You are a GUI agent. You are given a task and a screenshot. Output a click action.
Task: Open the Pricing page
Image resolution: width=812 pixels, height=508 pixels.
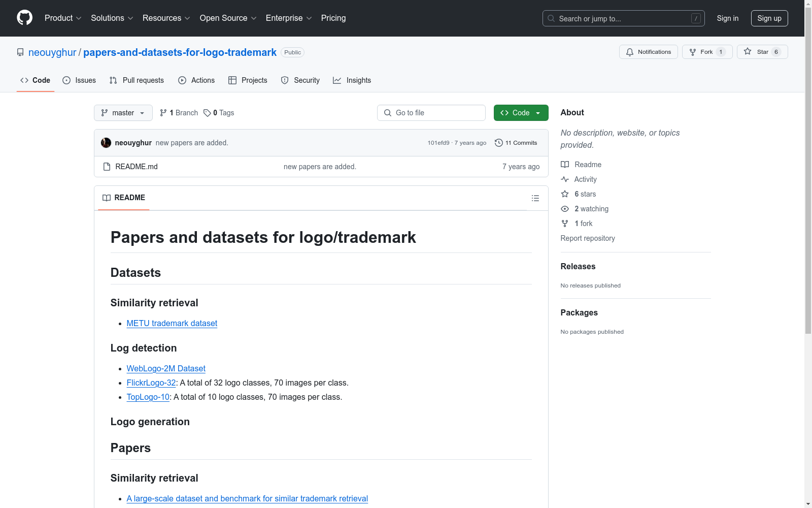[x=333, y=18]
